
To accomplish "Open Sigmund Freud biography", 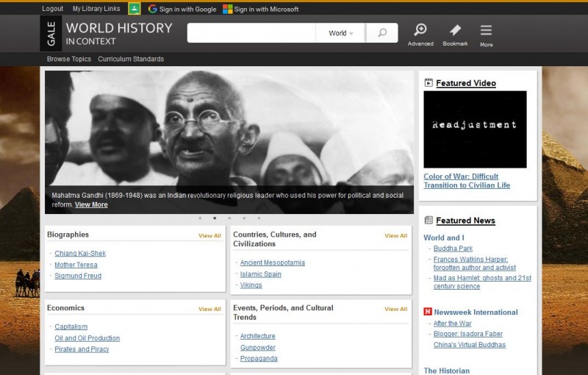I will [x=78, y=276].
